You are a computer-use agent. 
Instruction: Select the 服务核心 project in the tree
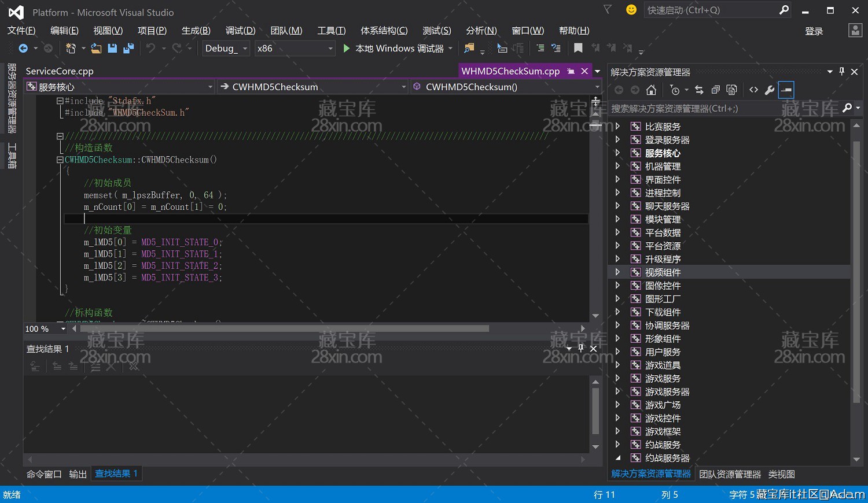pos(663,153)
